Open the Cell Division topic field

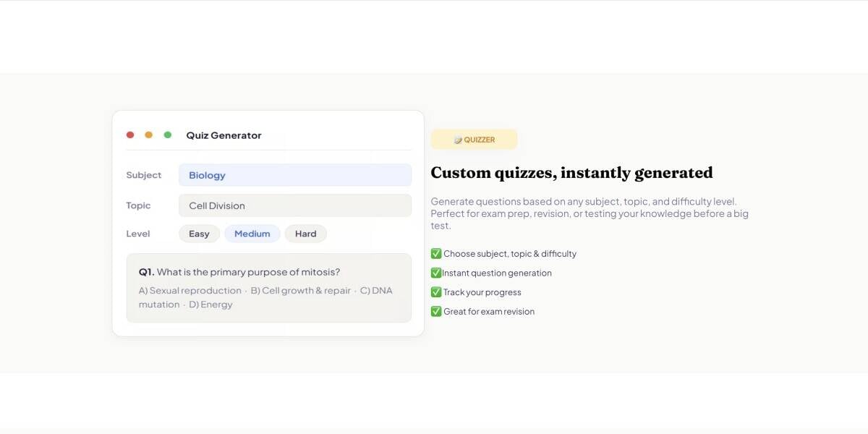[295, 205]
